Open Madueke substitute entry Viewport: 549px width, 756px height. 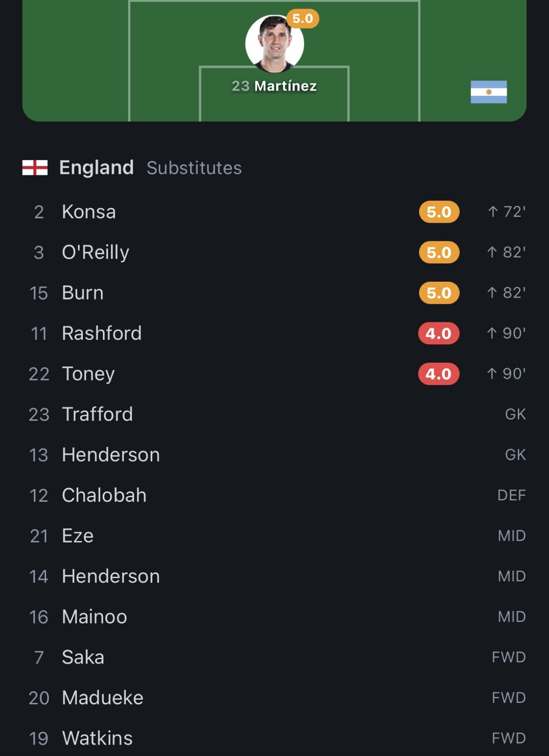click(x=274, y=697)
